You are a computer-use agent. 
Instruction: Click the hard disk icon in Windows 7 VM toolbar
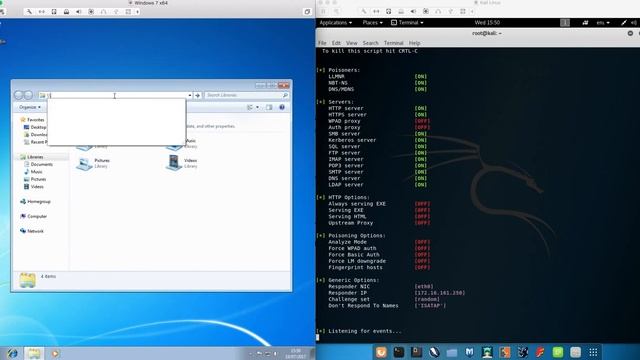[54, 12]
